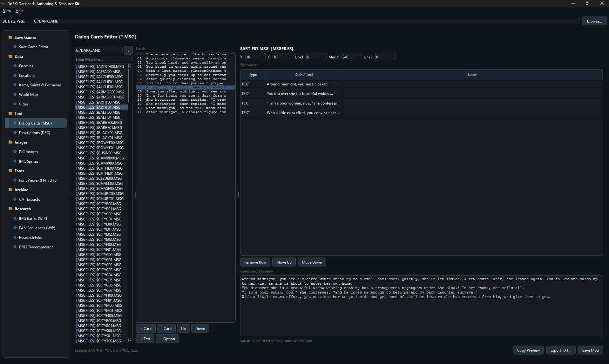Click the Browse... button
Viewport: 609px width, 364px height.
(x=594, y=21)
